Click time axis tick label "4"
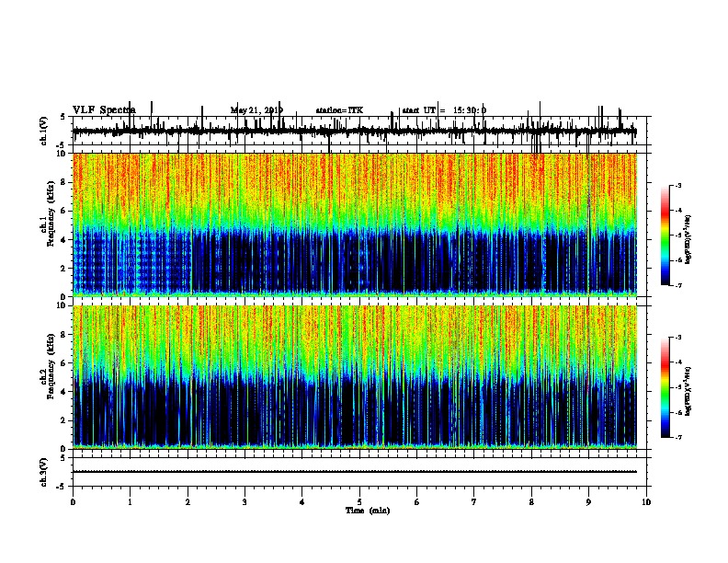 click(301, 502)
